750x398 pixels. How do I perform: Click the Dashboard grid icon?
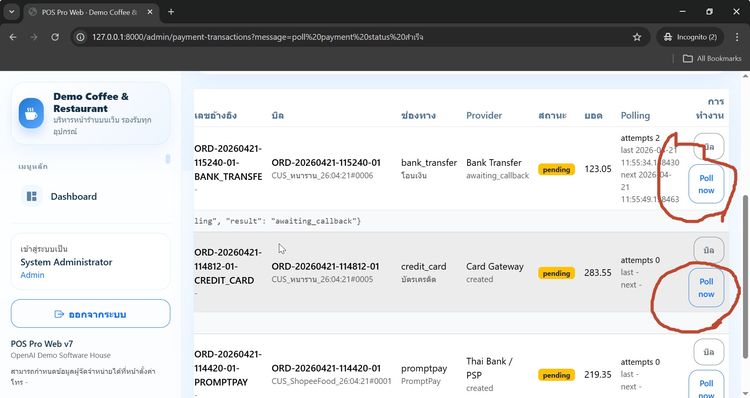pyautogui.click(x=32, y=196)
